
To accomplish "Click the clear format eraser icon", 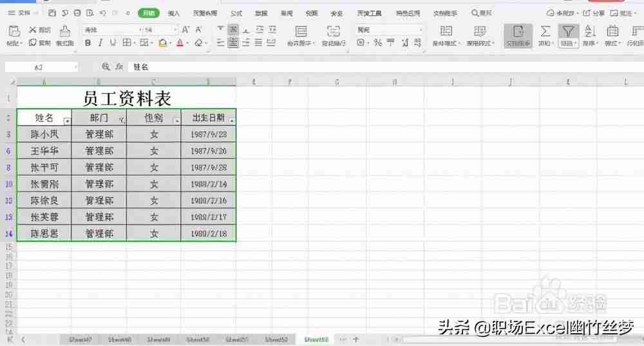I will click(x=199, y=42).
